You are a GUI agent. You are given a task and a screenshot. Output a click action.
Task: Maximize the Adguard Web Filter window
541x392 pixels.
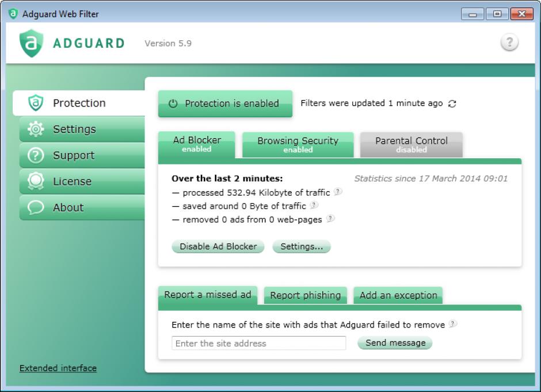click(497, 14)
